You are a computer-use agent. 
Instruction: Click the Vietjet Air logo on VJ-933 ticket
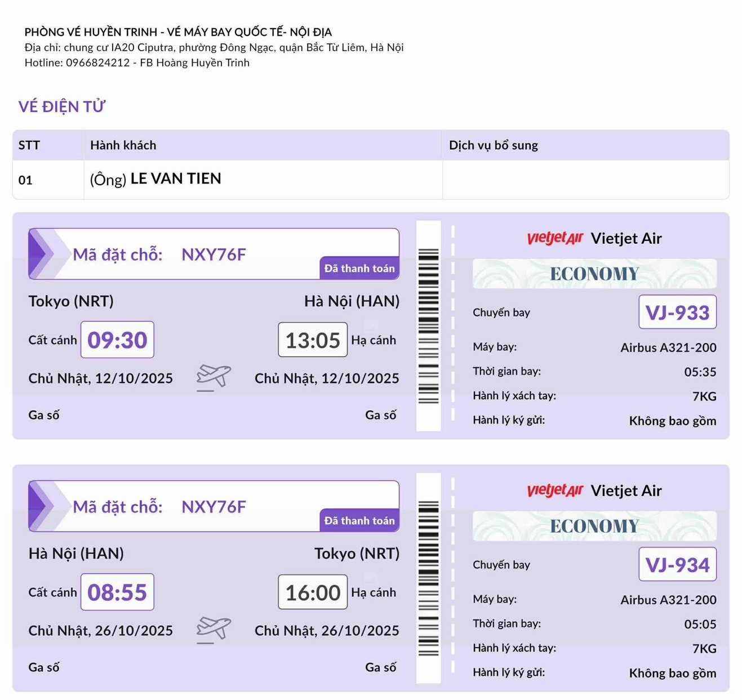tap(554, 238)
